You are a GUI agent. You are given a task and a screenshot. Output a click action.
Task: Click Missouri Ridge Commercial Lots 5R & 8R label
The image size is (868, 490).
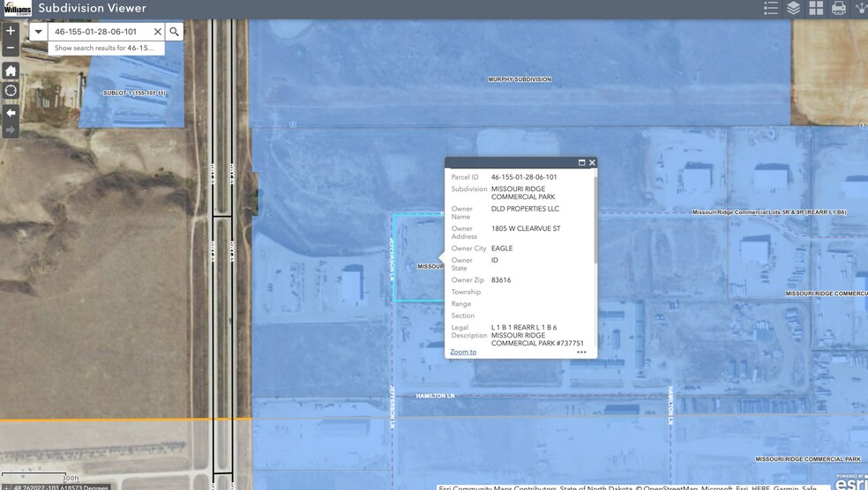click(x=769, y=212)
